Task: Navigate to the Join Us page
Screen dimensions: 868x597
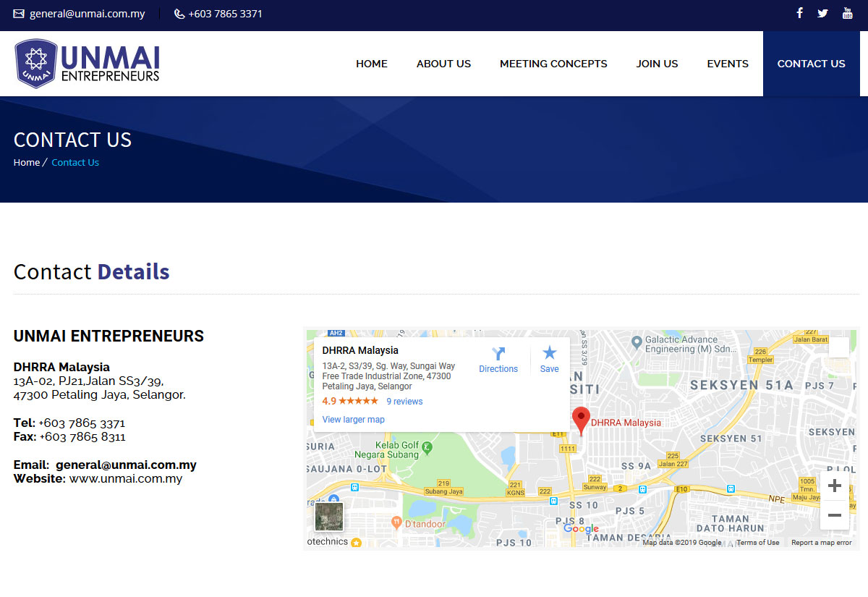Action: click(x=657, y=64)
